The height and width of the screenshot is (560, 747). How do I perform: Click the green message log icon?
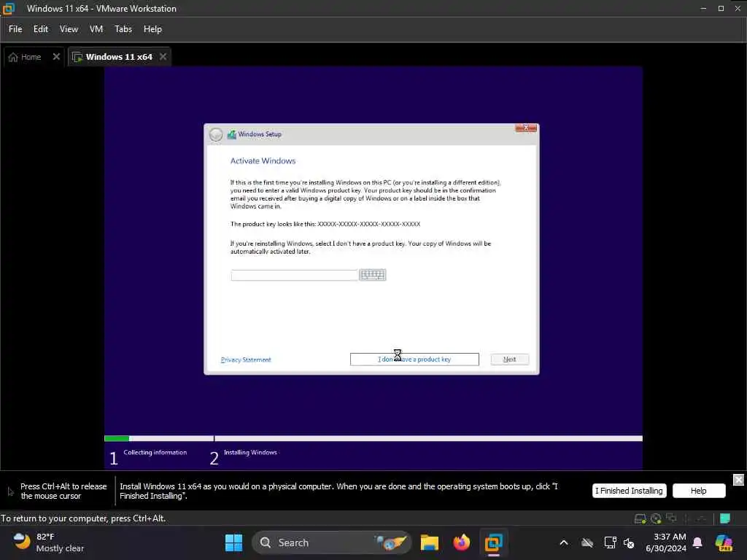725,518
